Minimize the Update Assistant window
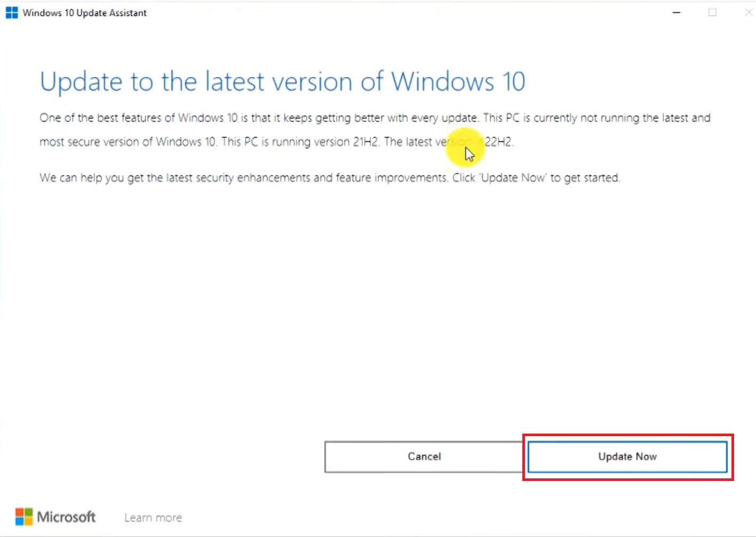 (677, 12)
